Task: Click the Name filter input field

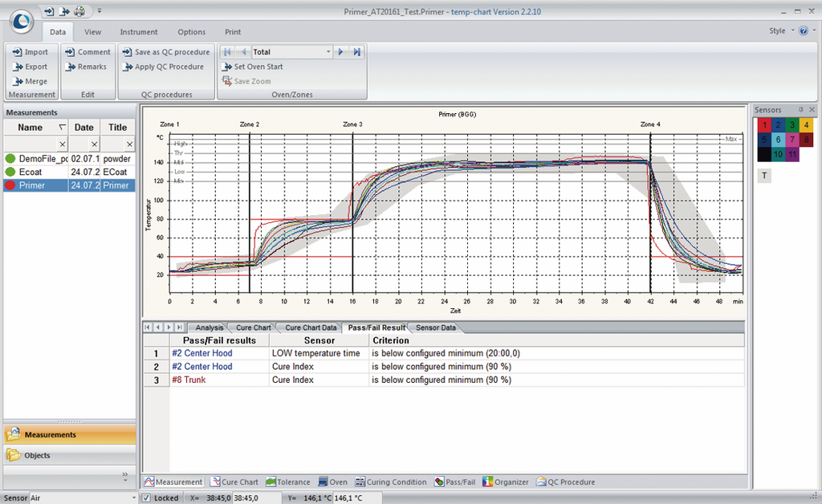Action: [31, 144]
